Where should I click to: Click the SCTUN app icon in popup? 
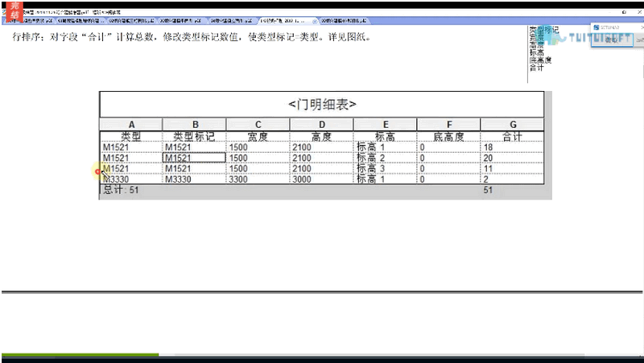pyautogui.click(x=597, y=27)
